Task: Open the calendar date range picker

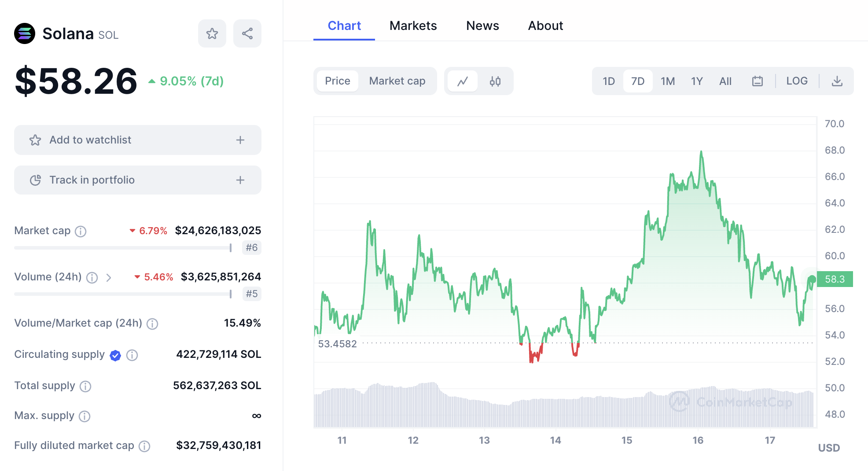Action: [757, 81]
